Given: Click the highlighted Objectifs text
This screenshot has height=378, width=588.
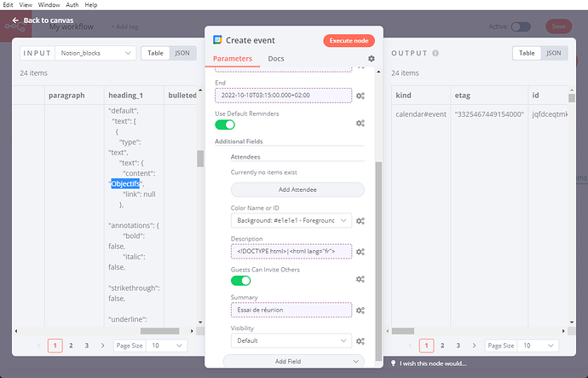Looking at the screenshot, I should [x=125, y=183].
